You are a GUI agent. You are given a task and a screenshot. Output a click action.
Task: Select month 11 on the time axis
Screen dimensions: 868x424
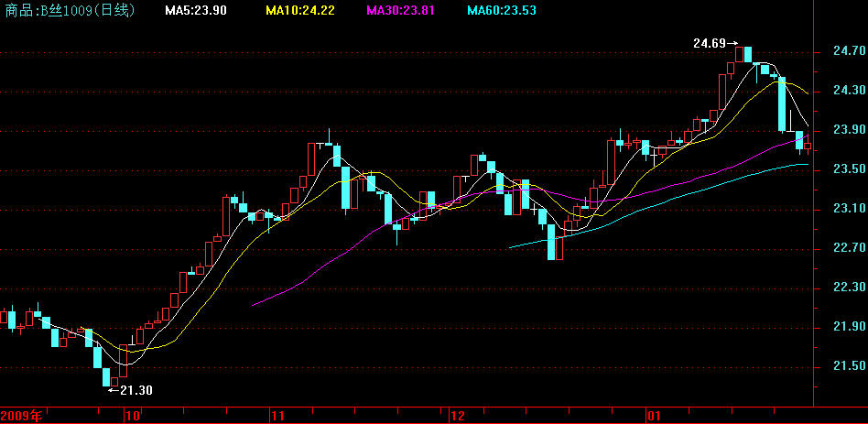click(277, 416)
